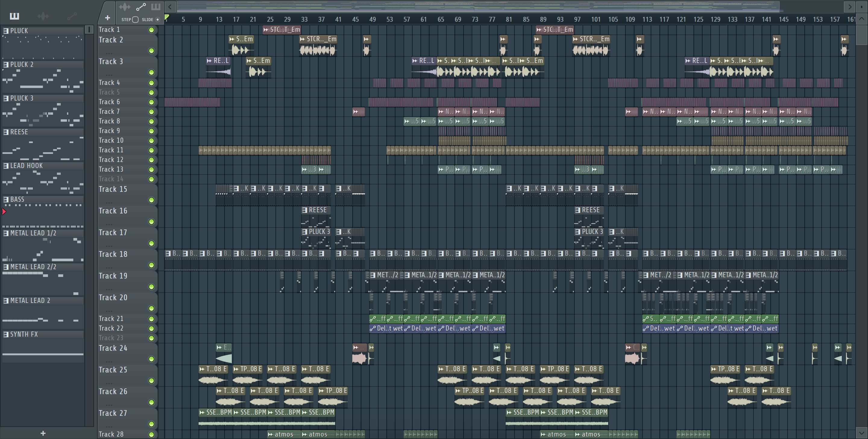
Task: Toggle the mute LED for Track 9
Action: tap(152, 131)
